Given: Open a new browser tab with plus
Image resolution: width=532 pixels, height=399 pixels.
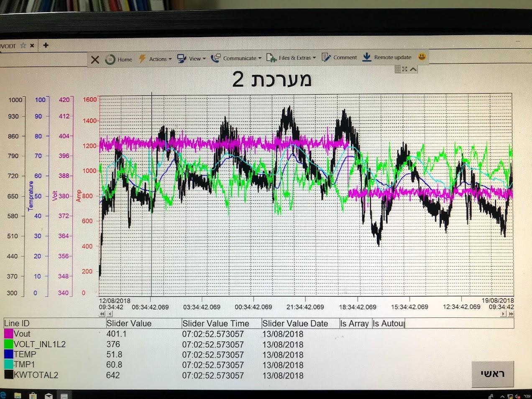Looking at the screenshot, I should (x=46, y=45).
